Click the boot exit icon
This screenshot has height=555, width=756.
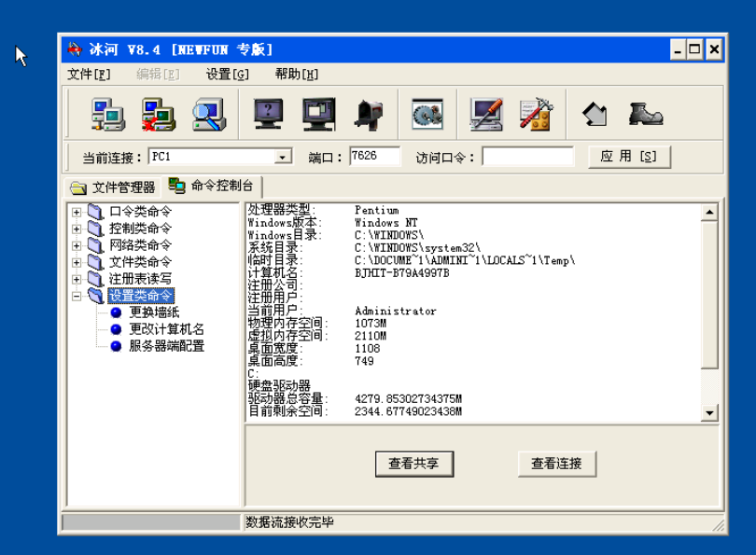click(x=646, y=115)
